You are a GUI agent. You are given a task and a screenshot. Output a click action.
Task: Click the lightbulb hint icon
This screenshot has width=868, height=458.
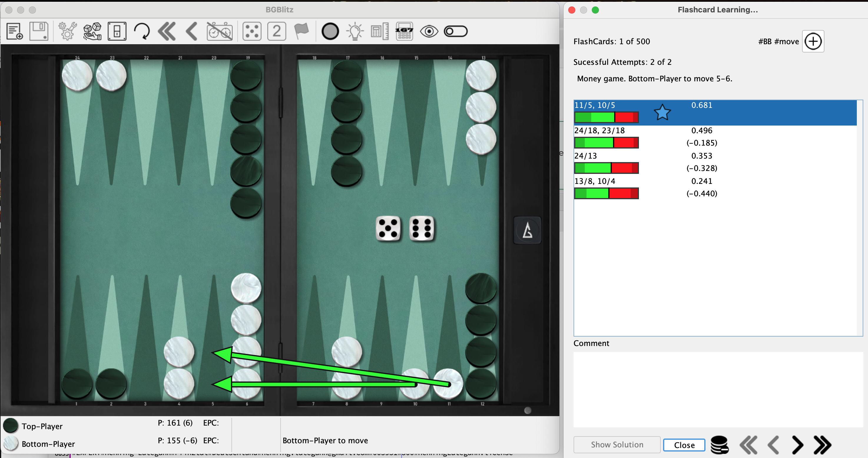pos(355,31)
